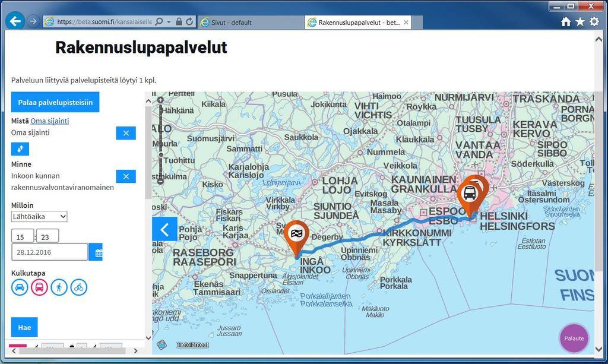Click Palaa palvelupisteisiin button
608x364 pixels.
coord(55,102)
